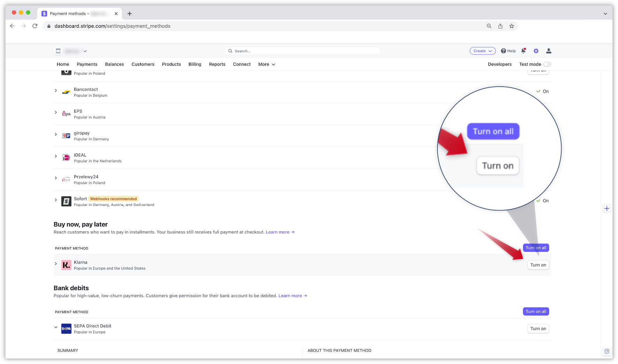Follow Learn more link for Buy now, pay later
This screenshot has width=618, height=364.
pos(280,232)
